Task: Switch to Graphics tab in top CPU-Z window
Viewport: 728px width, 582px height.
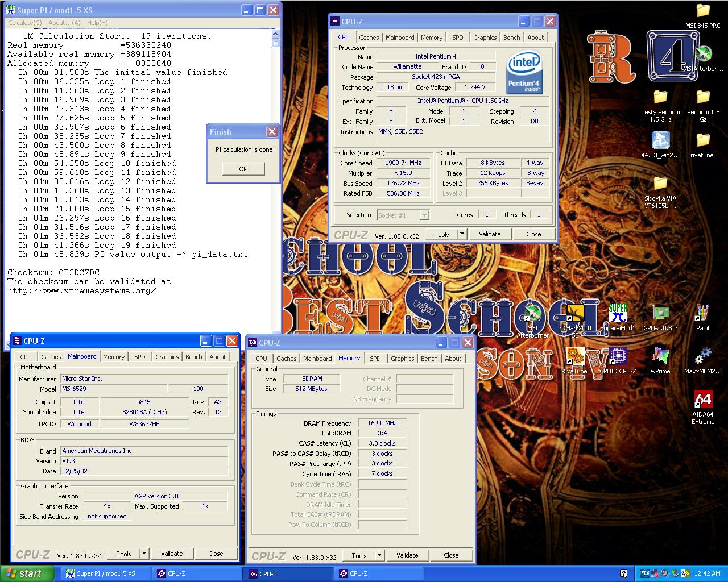Action: tap(485, 38)
